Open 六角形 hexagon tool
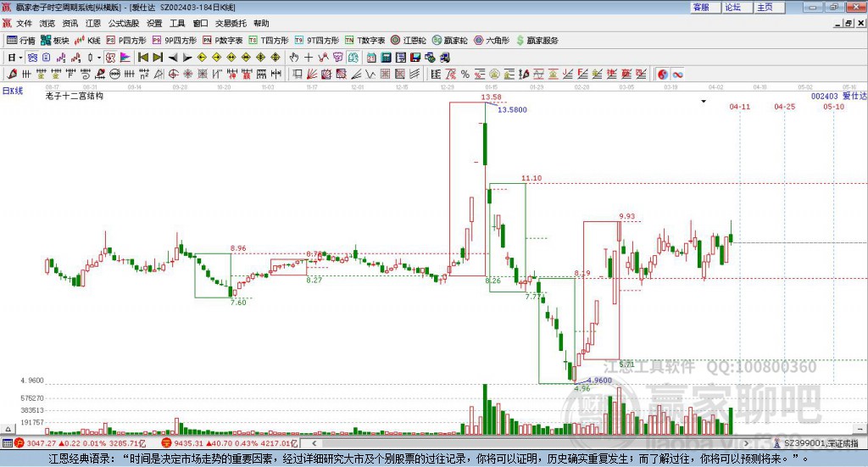Screen dimensions: 868x467 [492, 41]
